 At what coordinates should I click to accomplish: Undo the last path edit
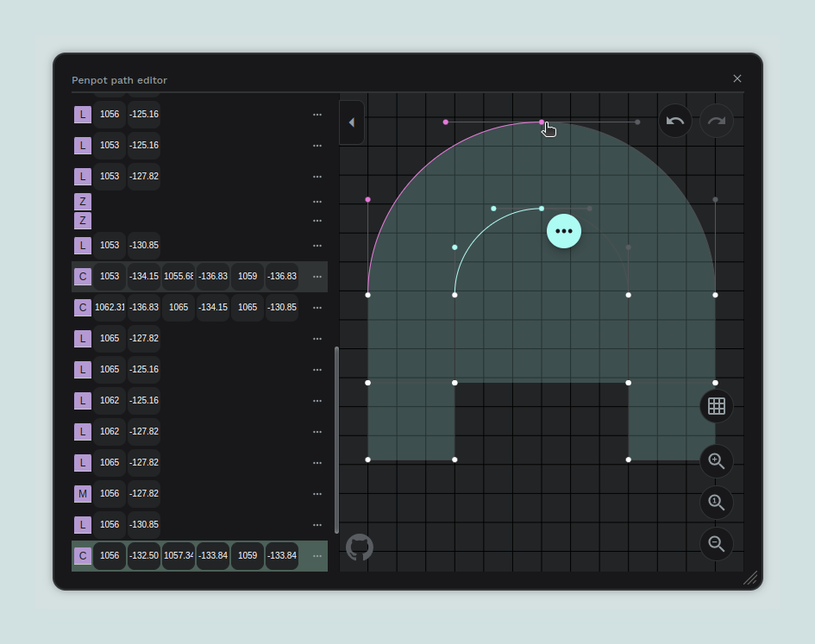(x=675, y=121)
